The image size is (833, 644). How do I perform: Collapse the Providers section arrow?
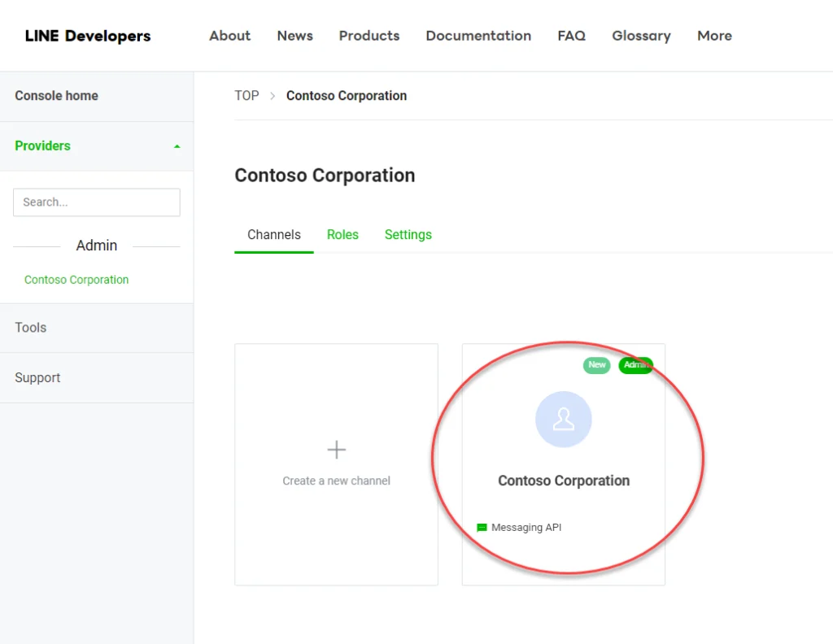(x=177, y=146)
